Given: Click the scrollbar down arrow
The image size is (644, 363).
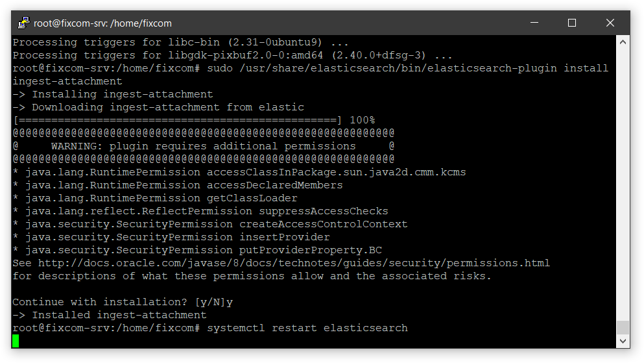Looking at the screenshot, I should click(623, 341).
